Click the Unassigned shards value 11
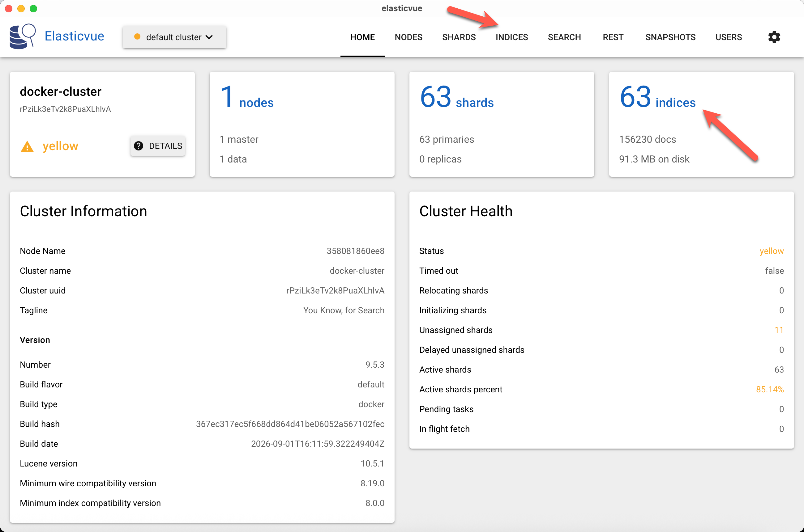The height and width of the screenshot is (532, 804). coord(779,330)
